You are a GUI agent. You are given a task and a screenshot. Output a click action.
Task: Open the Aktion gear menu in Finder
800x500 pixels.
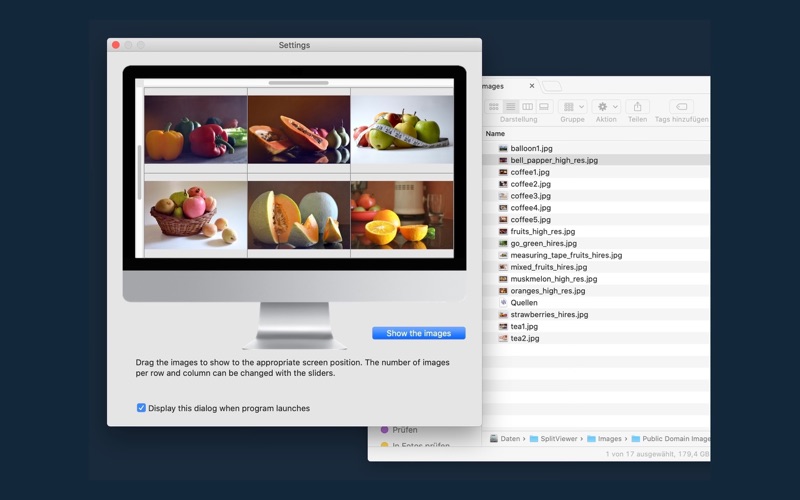[607, 107]
